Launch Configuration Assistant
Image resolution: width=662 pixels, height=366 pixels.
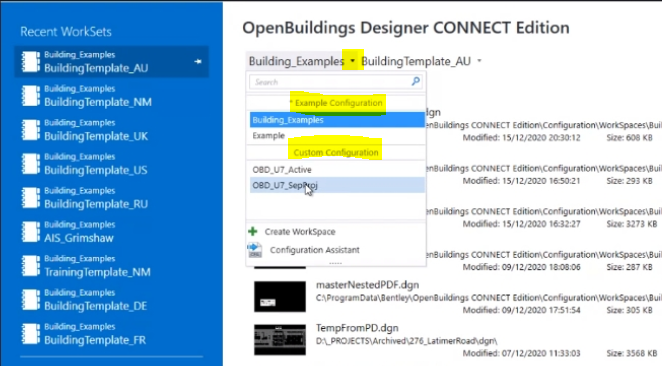click(315, 250)
